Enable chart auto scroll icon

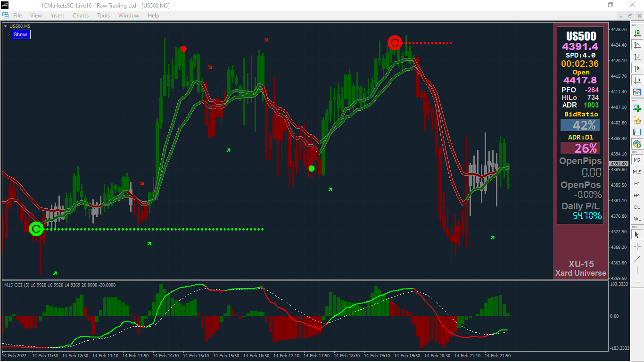point(637,69)
